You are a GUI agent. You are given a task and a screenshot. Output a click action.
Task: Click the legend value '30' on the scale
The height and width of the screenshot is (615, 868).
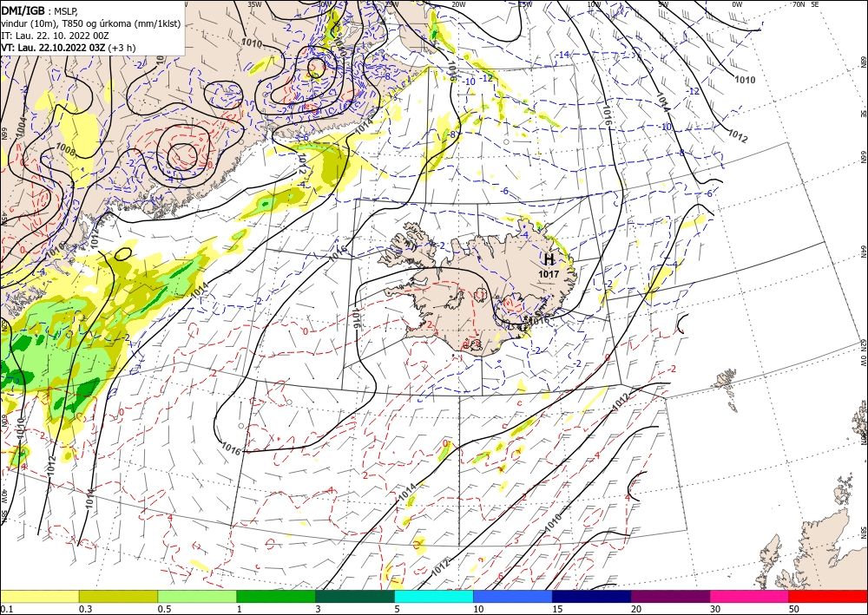(x=715, y=609)
